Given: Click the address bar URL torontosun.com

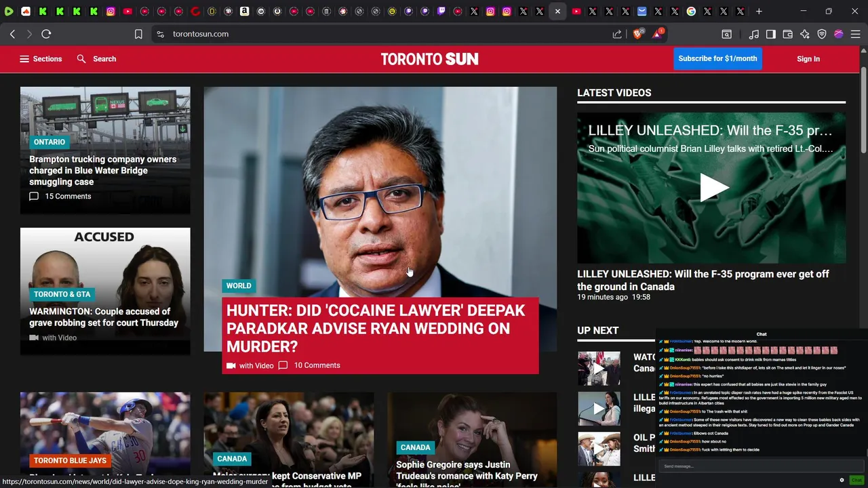Looking at the screenshot, I should (x=201, y=34).
